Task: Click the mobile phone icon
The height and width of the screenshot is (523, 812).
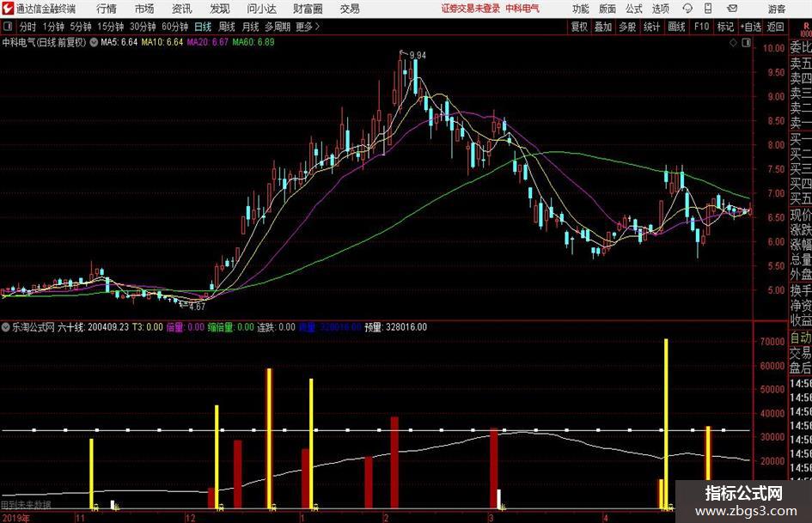Action: tap(707, 9)
